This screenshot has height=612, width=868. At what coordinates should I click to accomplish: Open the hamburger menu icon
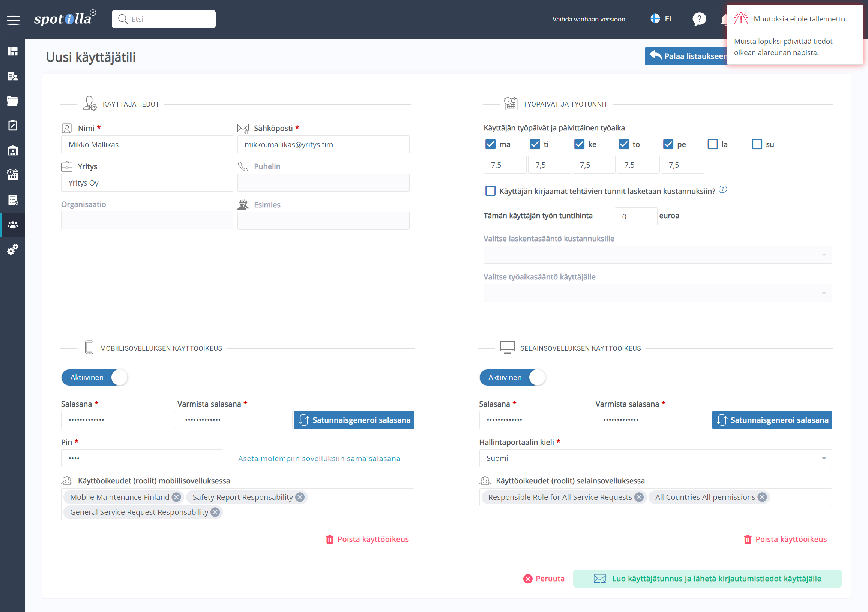(x=13, y=19)
